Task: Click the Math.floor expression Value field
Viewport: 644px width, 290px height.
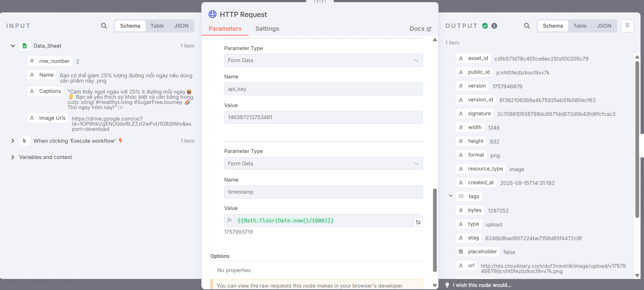Action: coord(323,221)
